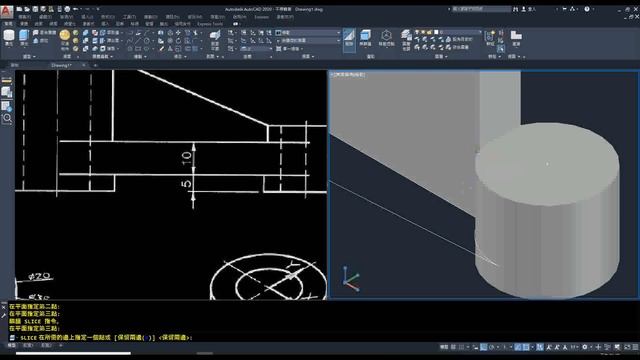Screen dimensions: 640x360
Task: Switch to the 實體 solid ribbon tab
Action: click(x=24, y=24)
